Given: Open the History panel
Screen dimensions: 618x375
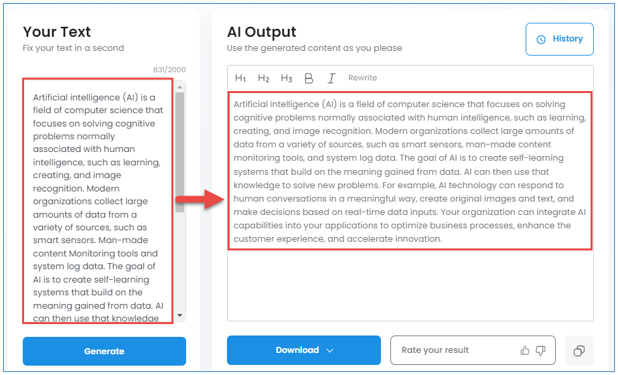Looking at the screenshot, I should point(559,39).
